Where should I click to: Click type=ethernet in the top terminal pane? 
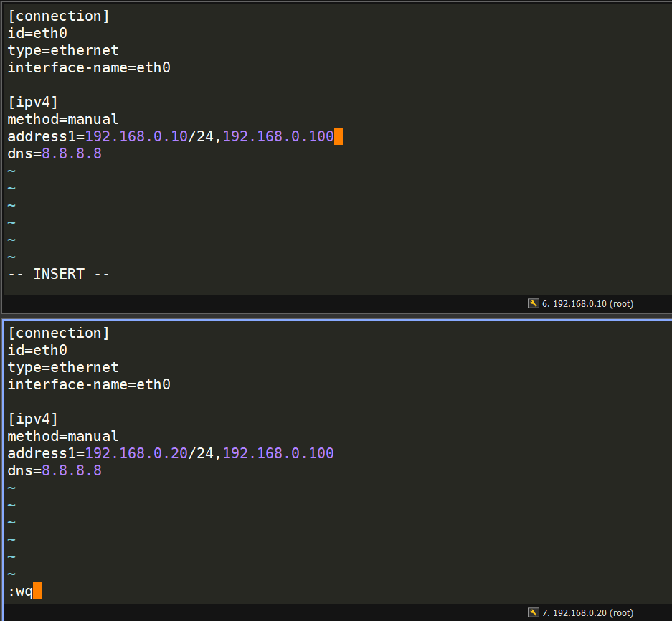coord(63,51)
